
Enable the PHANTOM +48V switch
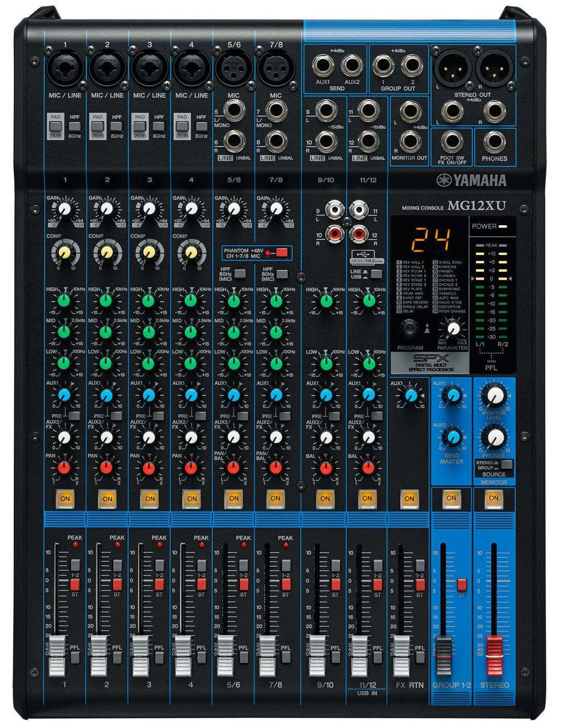(281, 252)
